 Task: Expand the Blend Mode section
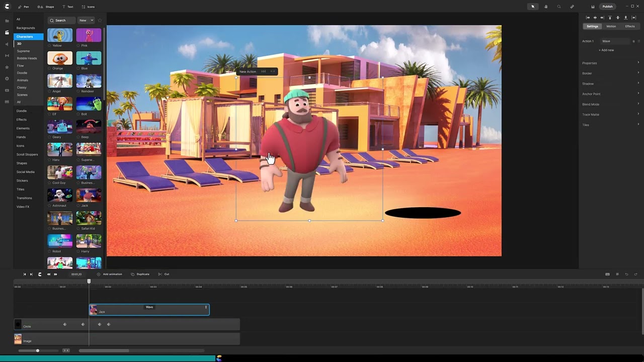click(x=610, y=104)
